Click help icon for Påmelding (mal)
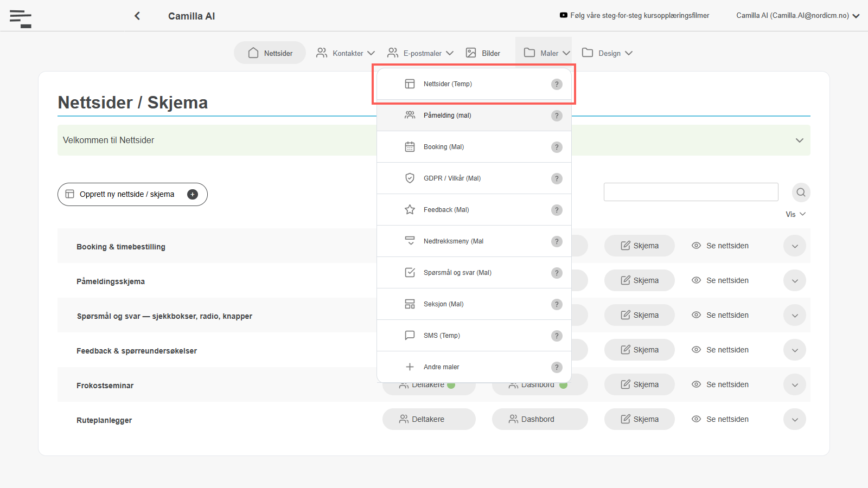Image resolution: width=868 pixels, height=488 pixels. [557, 115]
